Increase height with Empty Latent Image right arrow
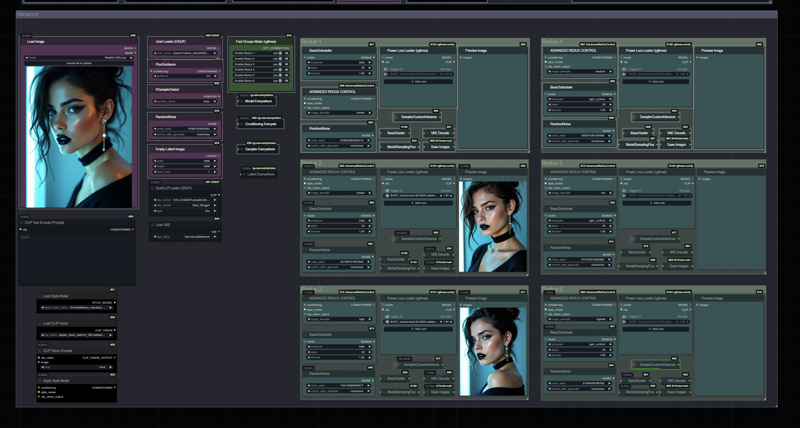The width and height of the screenshot is (800, 428). (215, 166)
